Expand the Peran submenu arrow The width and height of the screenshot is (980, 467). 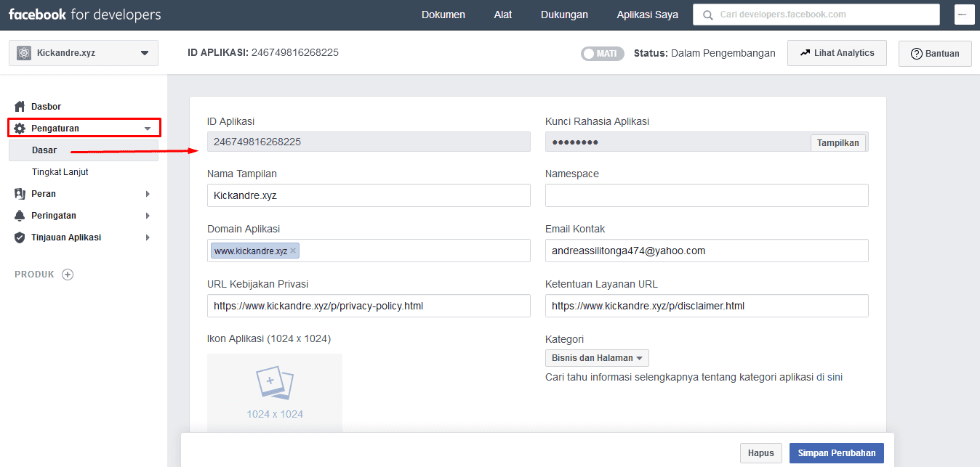148,194
